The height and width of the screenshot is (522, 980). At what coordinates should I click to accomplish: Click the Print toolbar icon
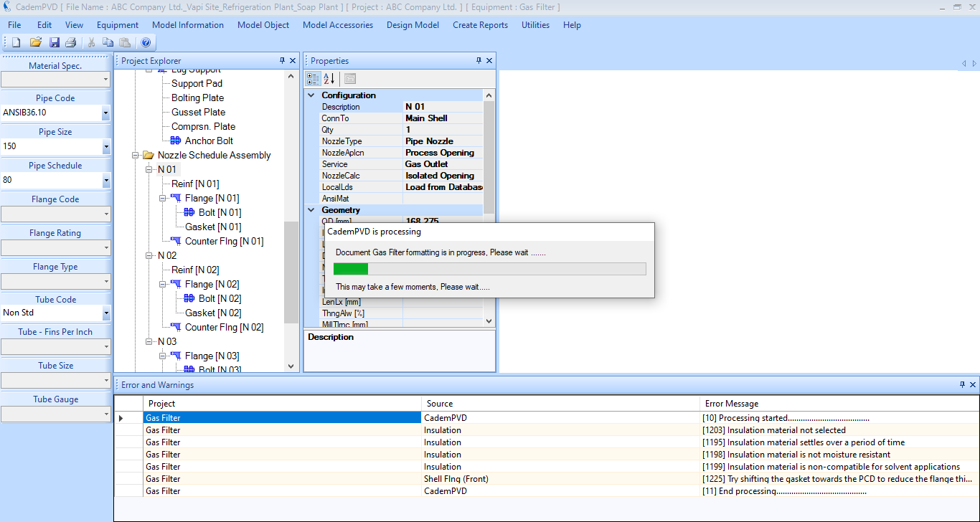[x=70, y=42]
